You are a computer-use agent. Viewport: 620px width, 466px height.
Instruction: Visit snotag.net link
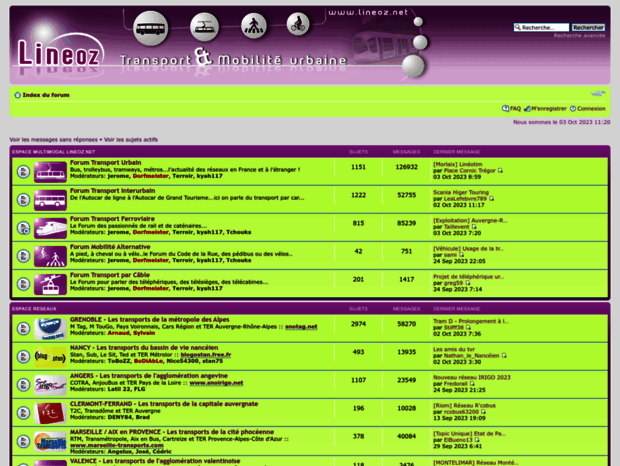301,326
